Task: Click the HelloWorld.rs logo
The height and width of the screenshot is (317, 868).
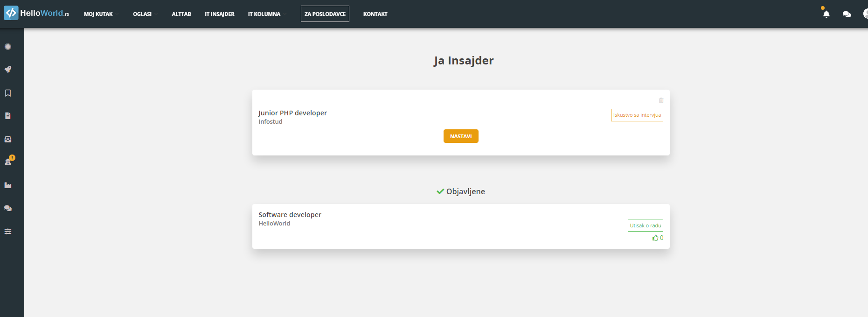Action: (x=37, y=13)
